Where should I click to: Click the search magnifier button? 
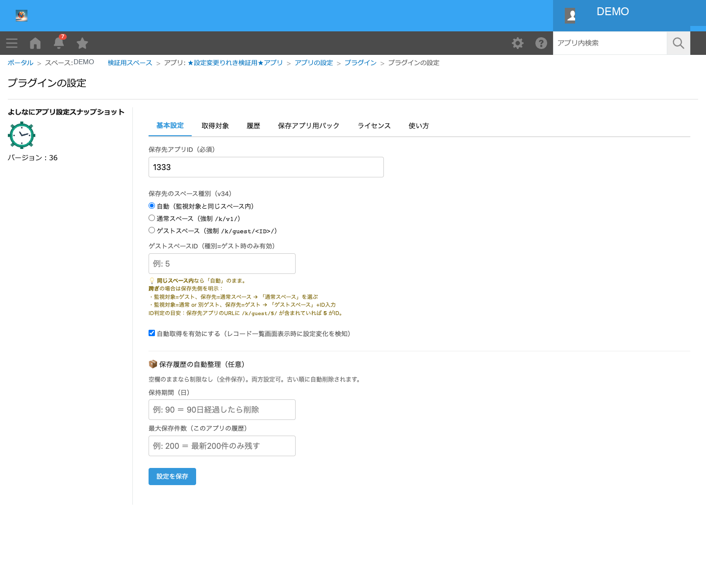click(x=679, y=43)
